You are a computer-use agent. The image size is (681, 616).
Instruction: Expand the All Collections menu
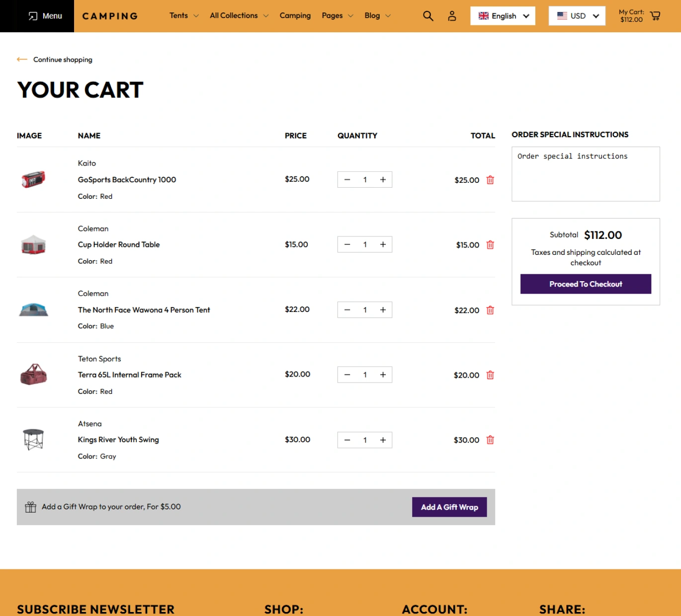[x=239, y=15]
